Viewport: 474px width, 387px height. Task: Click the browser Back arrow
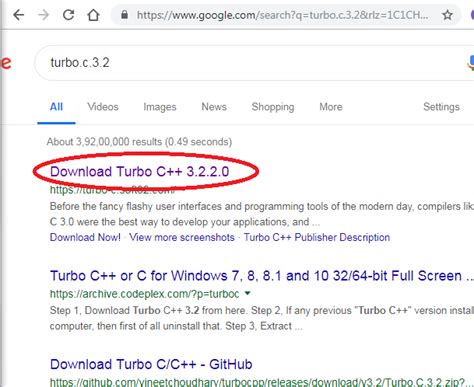coord(19,15)
